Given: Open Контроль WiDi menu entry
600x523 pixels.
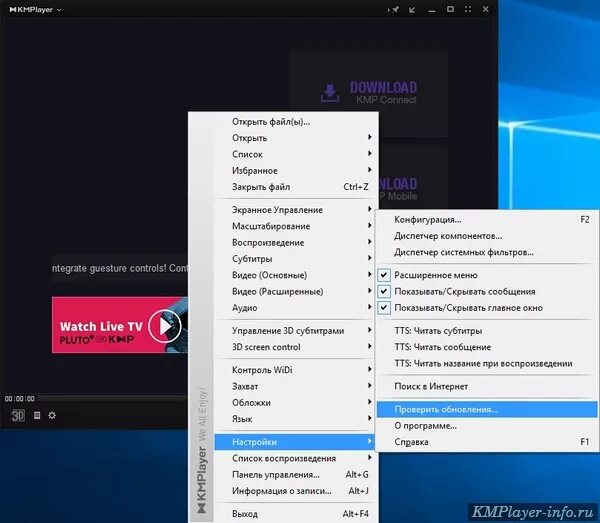Looking at the screenshot, I should (x=296, y=370).
